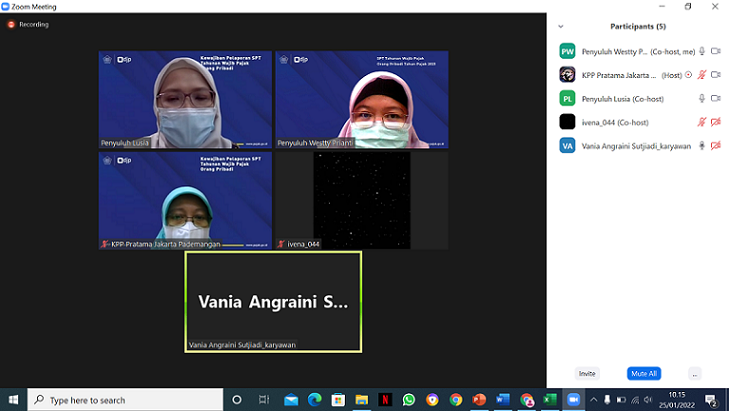The height and width of the screenshot is (411, 729).
Task: Open the more options (...) participants menu
Action: [x=694, y=373]
